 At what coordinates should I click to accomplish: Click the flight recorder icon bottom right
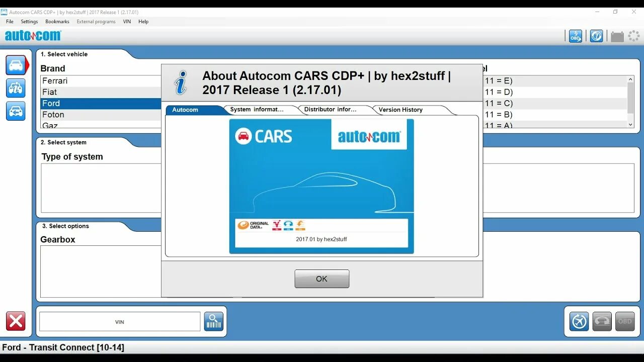[x=579, y=321]
